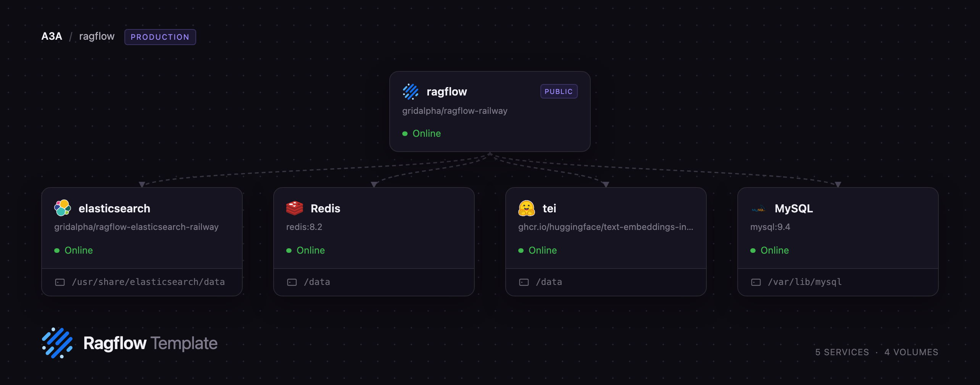Screen dimensions: 980x385
Task: Click gridalpha/ragflow-elasticsearch-railway source text
Action: 136,227
